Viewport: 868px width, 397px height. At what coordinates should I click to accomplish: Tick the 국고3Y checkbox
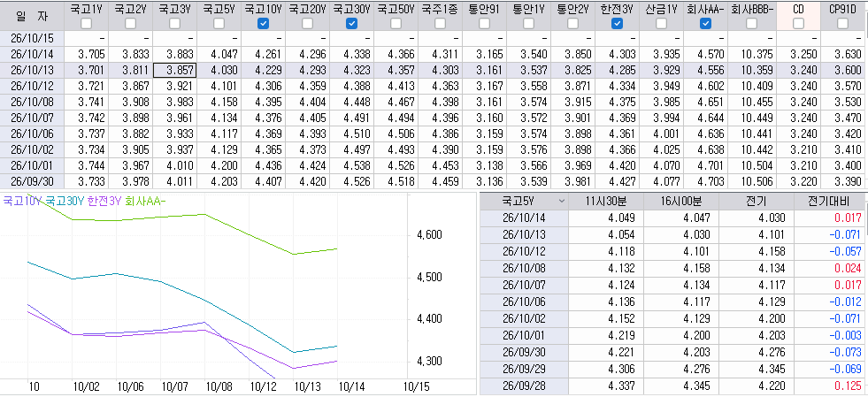point(175,23)
